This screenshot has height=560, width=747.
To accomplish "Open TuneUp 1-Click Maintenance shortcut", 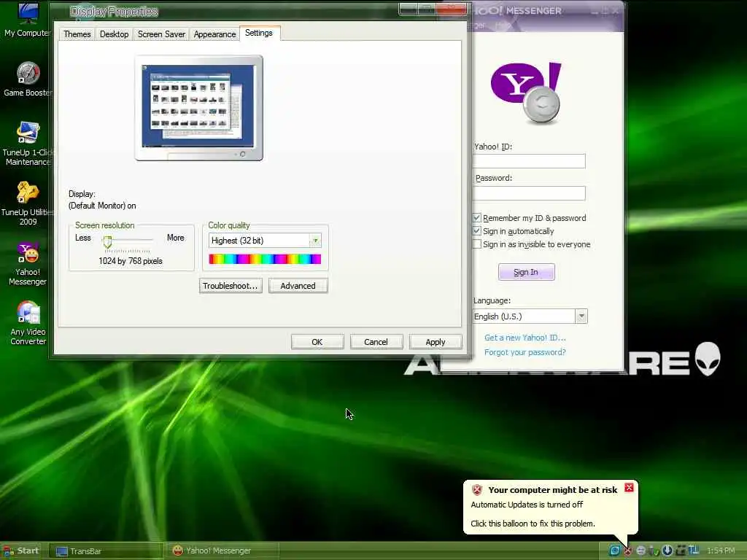I will pyautogui.click(x=28, y=144).
